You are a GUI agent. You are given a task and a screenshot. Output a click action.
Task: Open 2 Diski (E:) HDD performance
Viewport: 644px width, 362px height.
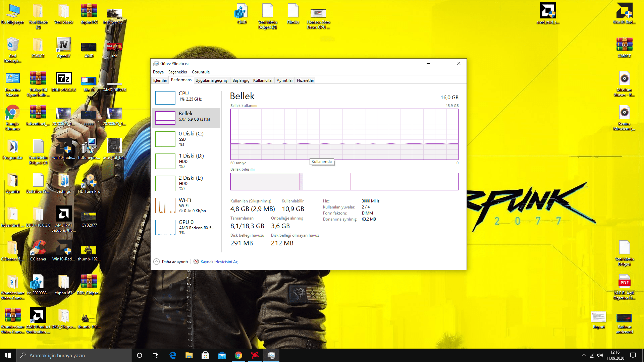[x=191, y=183]
